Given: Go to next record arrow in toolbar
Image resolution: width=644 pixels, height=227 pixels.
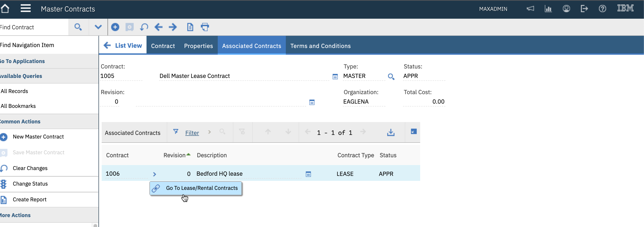Looking at the screenshot, I should pos(173,27).
